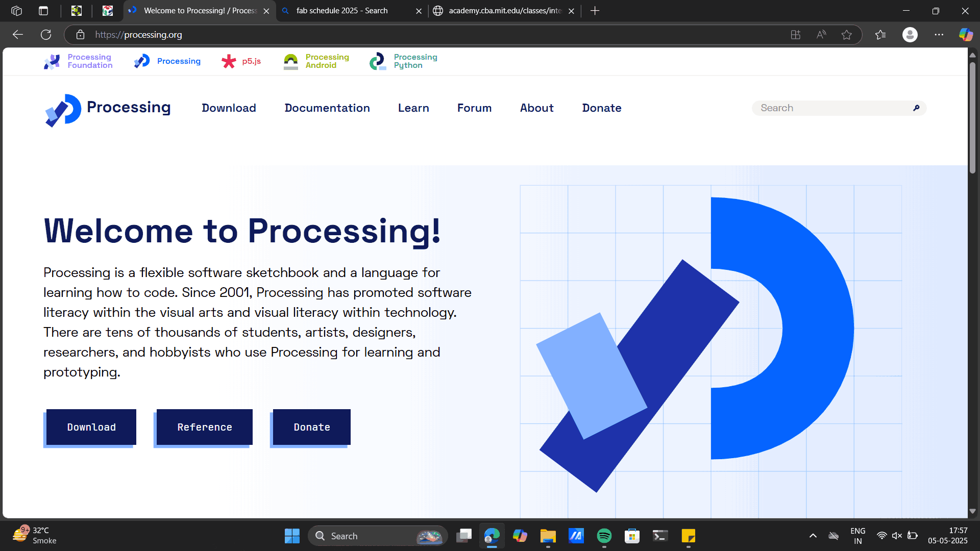Close the fab schedule 2025 tab
Image resolution: width=980 pixels, height=551 pixels.
[x=419, y=11]
